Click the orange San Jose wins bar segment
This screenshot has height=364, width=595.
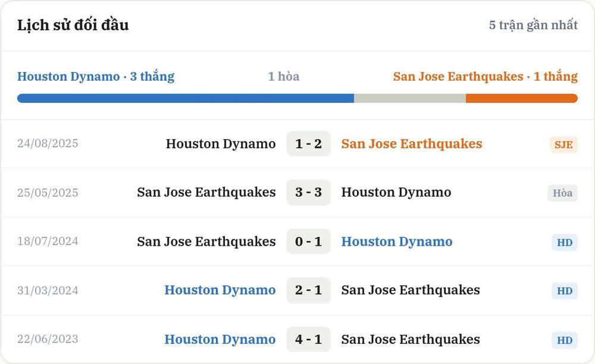(522, 99)
